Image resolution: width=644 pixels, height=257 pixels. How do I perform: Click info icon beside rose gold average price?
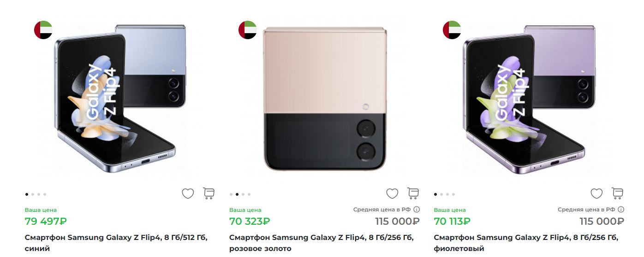pyautogui.click(x=417, y=210)
